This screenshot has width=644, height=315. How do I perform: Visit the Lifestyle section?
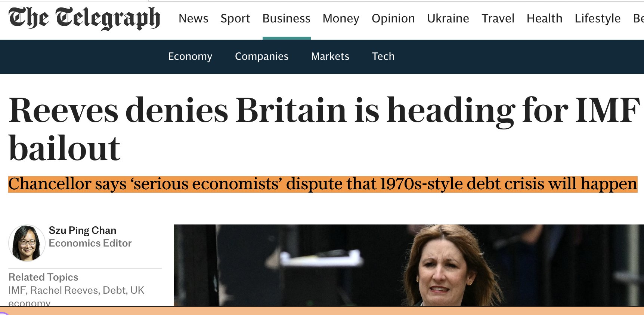coord(597,18)
